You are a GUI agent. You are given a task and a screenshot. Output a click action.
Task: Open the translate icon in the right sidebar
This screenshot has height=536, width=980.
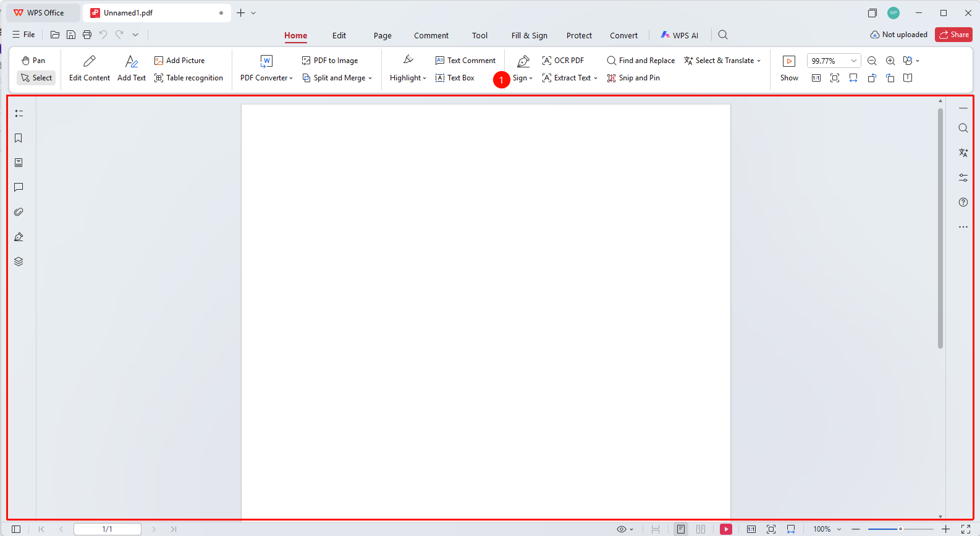tap(963, 153)
